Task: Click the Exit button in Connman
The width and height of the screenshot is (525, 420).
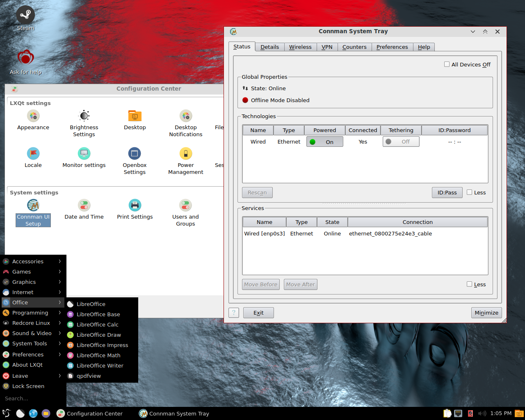Action: click(258, 313)
